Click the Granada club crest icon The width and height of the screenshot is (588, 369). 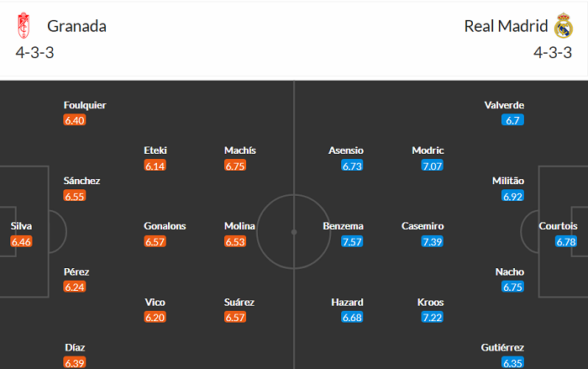[x=24, y=26]
